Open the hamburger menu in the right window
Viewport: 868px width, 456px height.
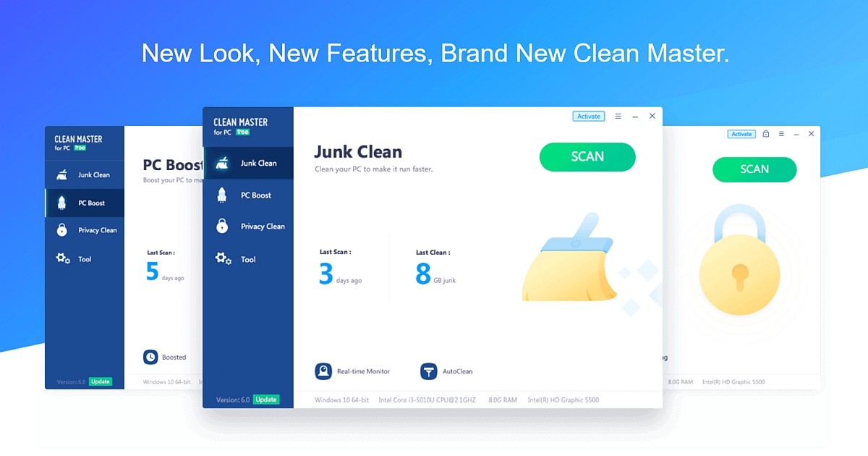(781, 134)
